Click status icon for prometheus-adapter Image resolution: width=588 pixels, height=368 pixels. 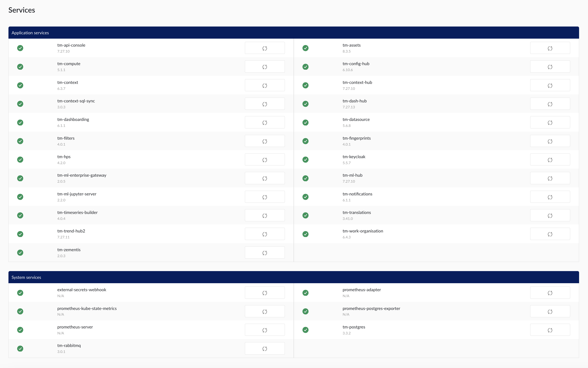305,293
